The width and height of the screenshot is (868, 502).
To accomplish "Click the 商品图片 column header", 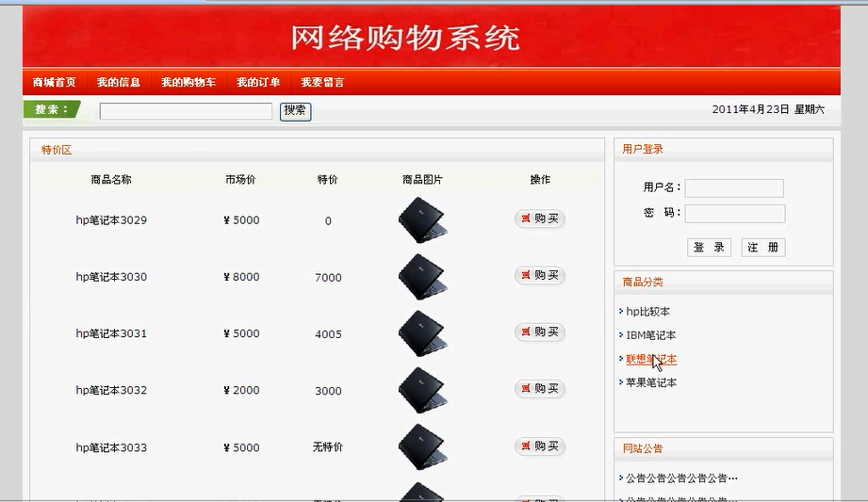I will pyautogui.click(x=422, y=179).
